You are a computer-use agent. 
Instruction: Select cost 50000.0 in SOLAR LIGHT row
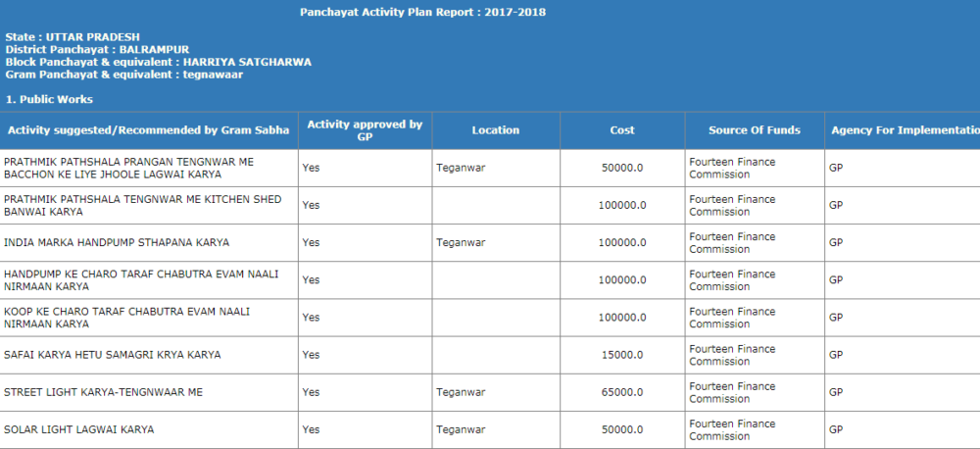(x=622, y=430)
